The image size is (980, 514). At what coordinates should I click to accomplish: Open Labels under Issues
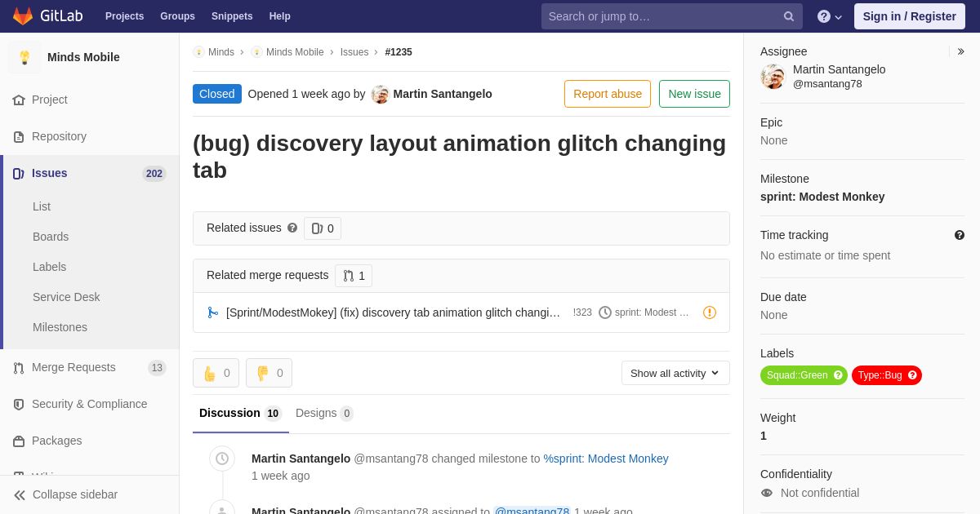tap(49, 267)
